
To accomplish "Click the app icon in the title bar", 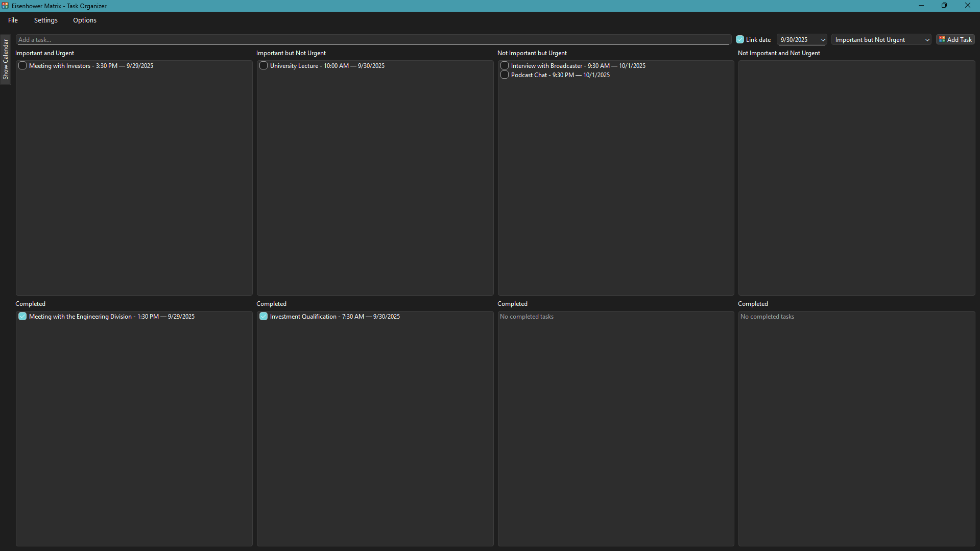I will pyautogui.click(x=5, y=6).
